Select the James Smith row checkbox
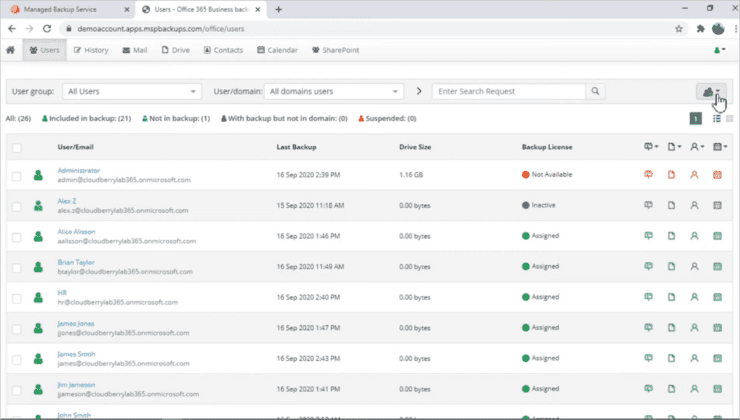The height and width of the screenshot is (420, 740). pyautogui.click(x=17, y=360)
